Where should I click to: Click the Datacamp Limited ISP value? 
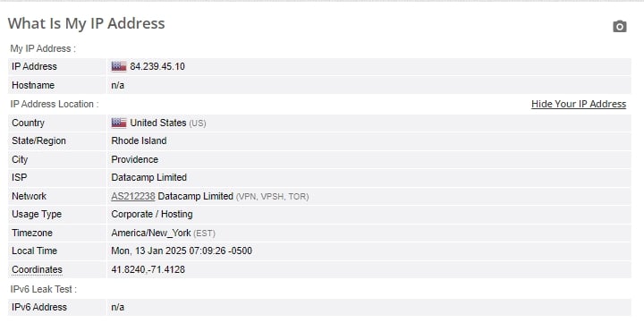(x=148, y=177)
